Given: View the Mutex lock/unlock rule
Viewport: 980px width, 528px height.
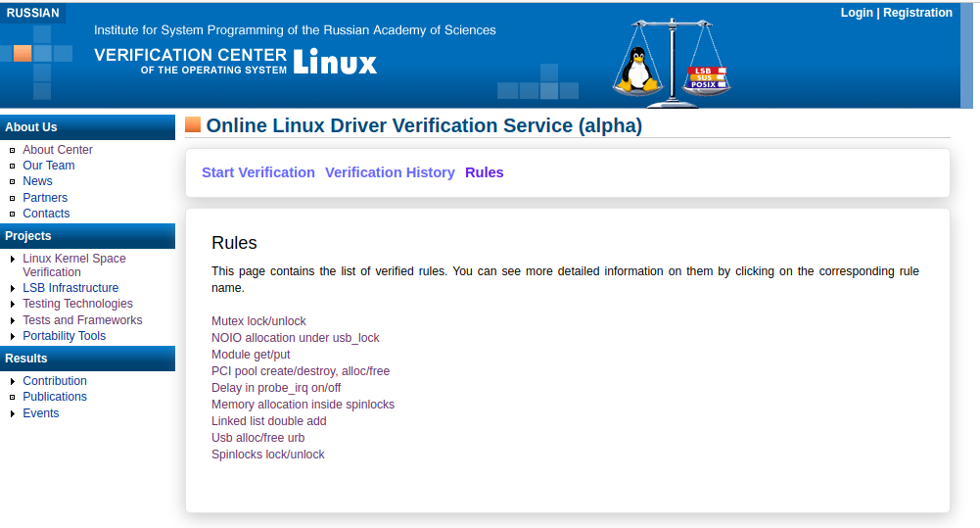Looking at the screenshot, I should 258,321.
